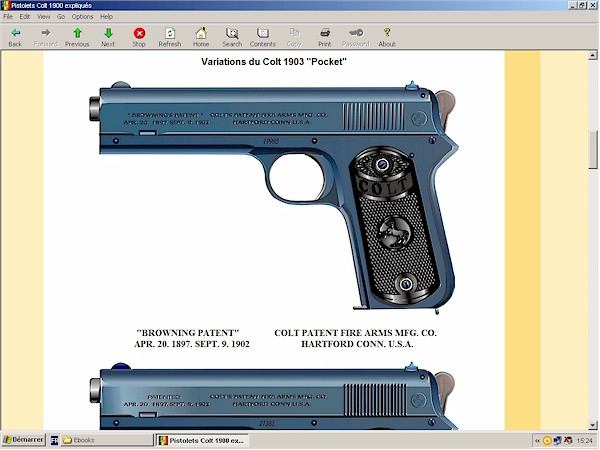Click the Démarrer start button
The image size is (600, 450).
click(x=24, y=440)
